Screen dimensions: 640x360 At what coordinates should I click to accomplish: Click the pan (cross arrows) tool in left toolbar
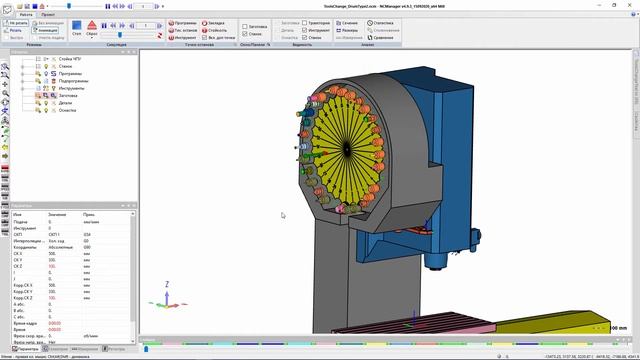[5, 84]
